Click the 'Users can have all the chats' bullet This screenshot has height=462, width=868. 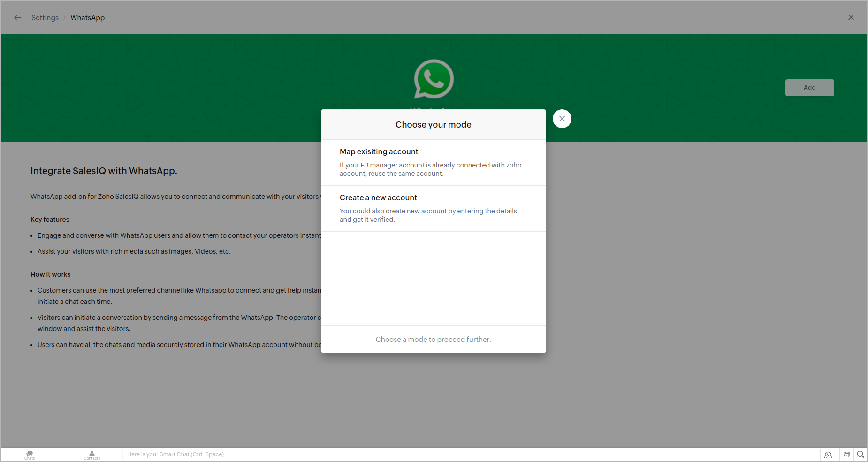[x=179, y=345]
